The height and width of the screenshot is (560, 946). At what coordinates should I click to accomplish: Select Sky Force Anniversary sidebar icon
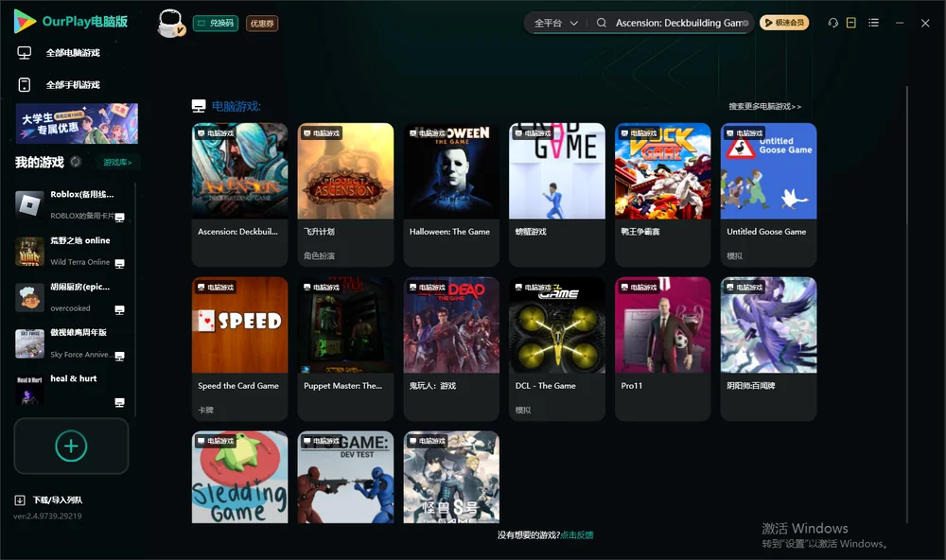click(29, 344)
